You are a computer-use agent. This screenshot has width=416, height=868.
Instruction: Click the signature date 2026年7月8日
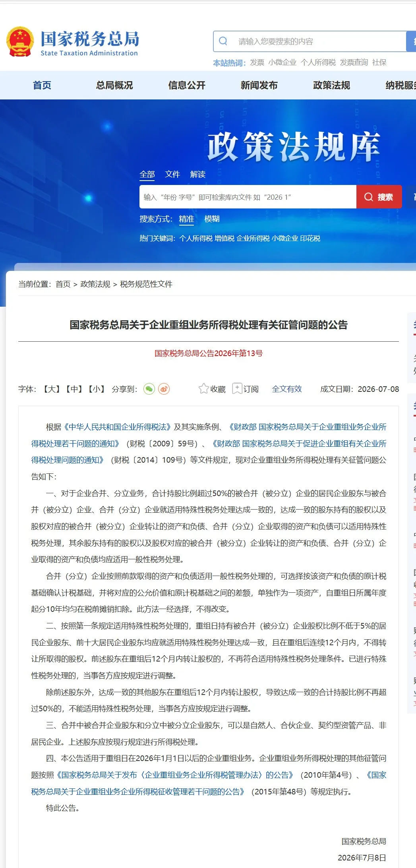pos(362,858)
